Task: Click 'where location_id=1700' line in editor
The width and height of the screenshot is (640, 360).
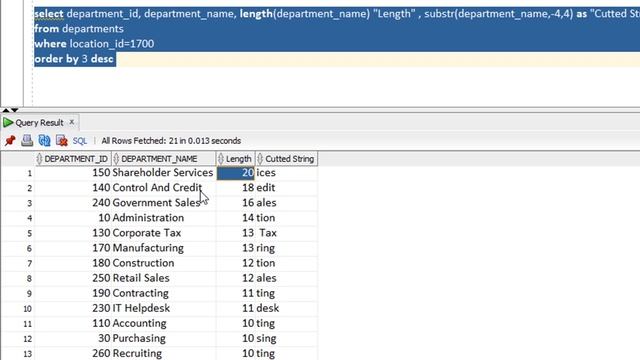Action: click(94, 44)
